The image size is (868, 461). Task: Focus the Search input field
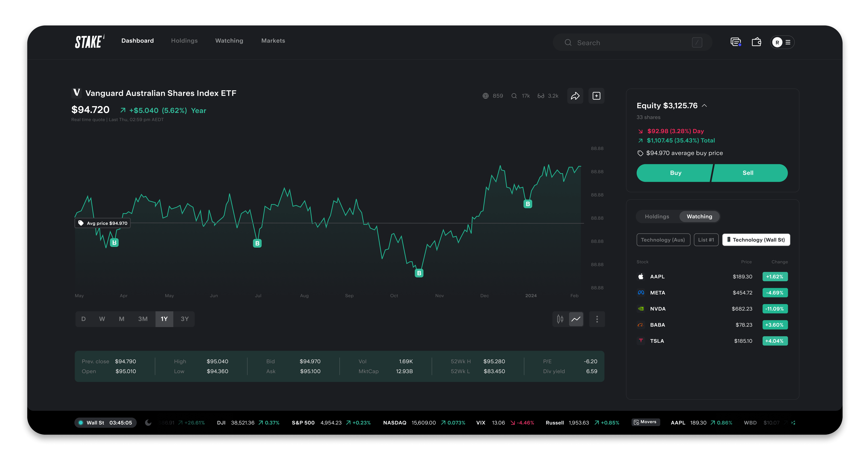click(633, 43)
